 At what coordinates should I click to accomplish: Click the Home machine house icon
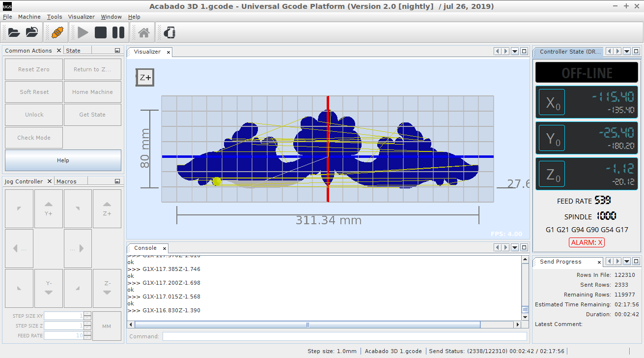(144, 33)
